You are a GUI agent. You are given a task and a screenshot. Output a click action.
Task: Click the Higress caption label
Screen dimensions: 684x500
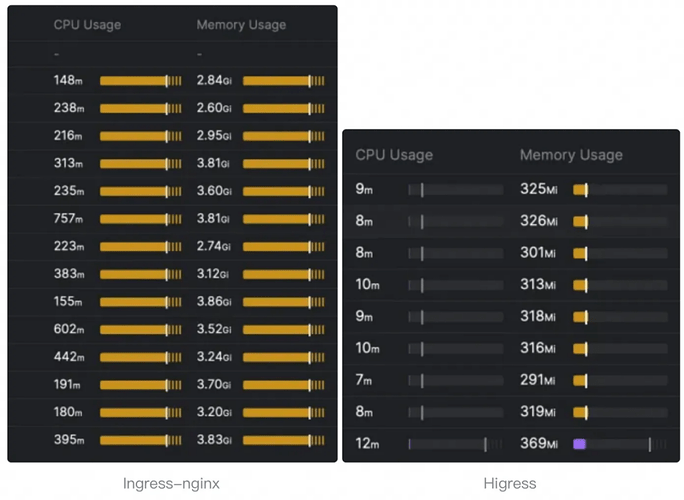pos(510,484)
